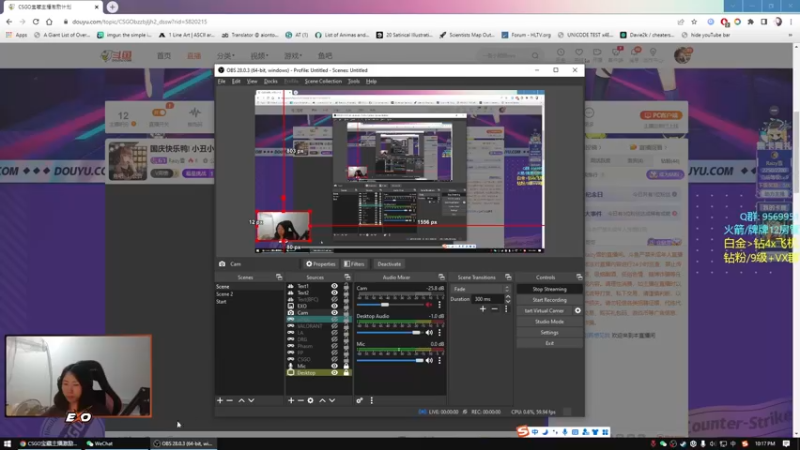Open Cam audio options menu
Viewport: 800px width, 450px height.
coord(439,305)
